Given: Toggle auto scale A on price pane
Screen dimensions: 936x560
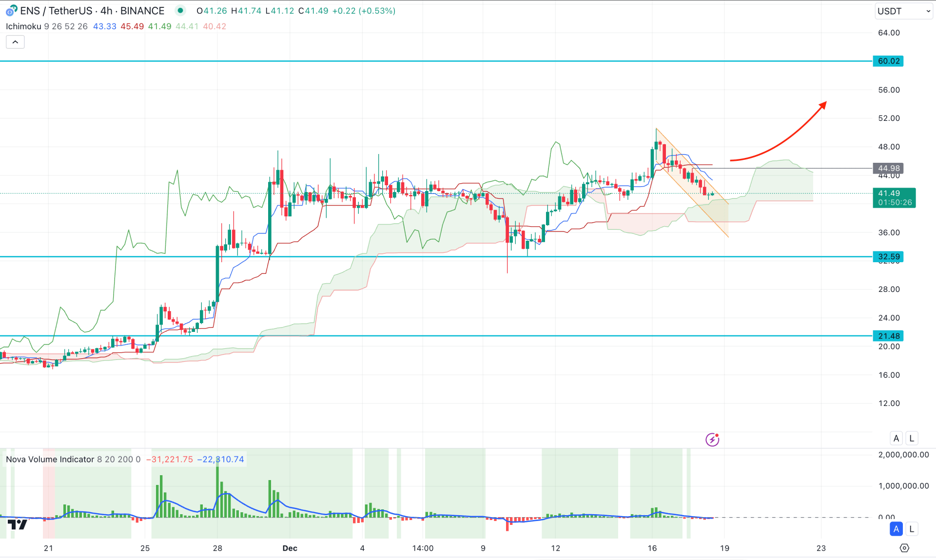Looking at the screenshot, I should coord(896,438).
